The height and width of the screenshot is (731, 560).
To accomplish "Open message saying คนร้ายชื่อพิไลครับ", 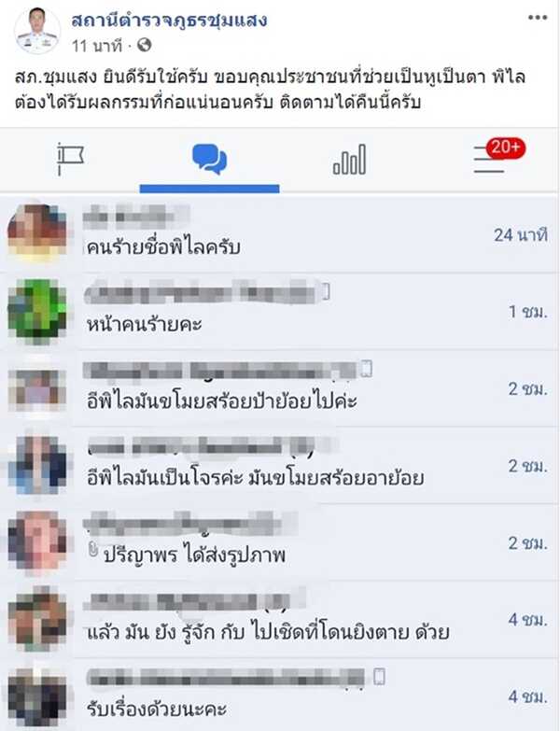I will click(280, 234).
